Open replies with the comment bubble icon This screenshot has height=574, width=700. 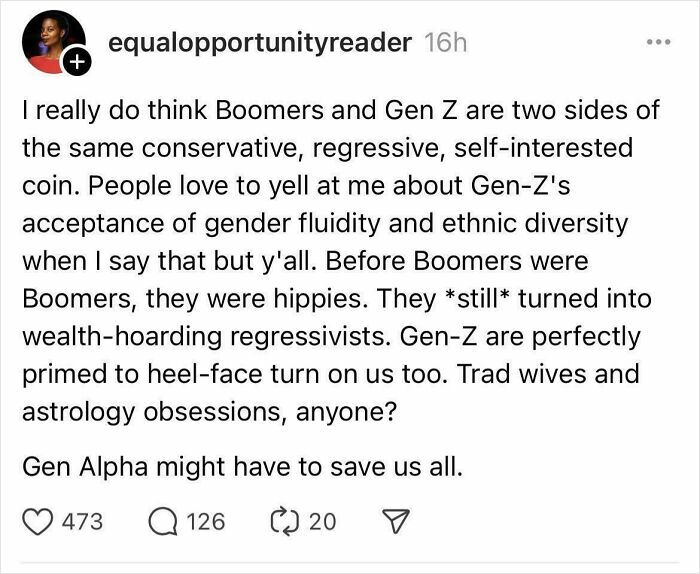coord(162,522)
